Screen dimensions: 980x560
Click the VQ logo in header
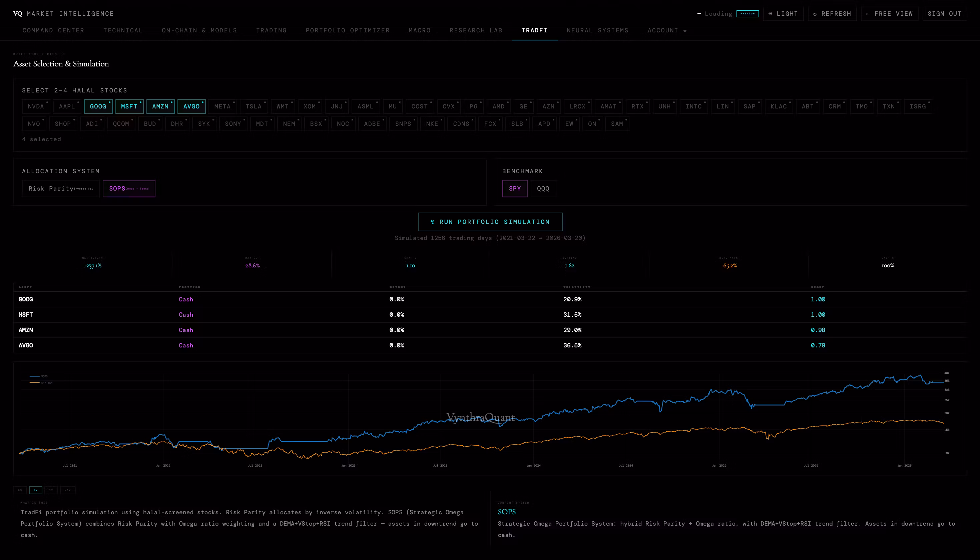18,14
